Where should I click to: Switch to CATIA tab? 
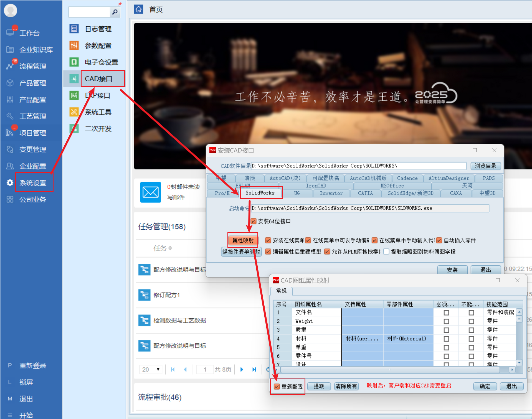coord(365,193)
